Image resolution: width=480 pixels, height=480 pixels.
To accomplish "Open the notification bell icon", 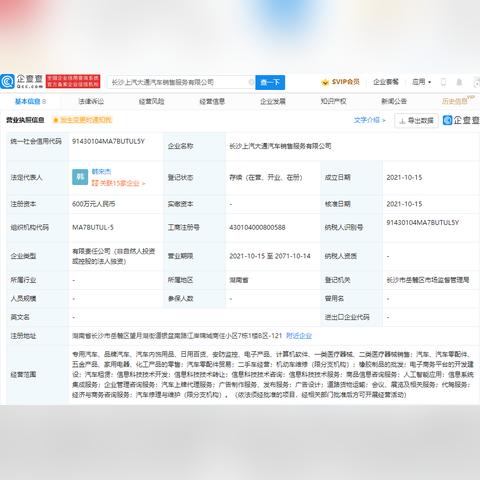I will point(459,82).
